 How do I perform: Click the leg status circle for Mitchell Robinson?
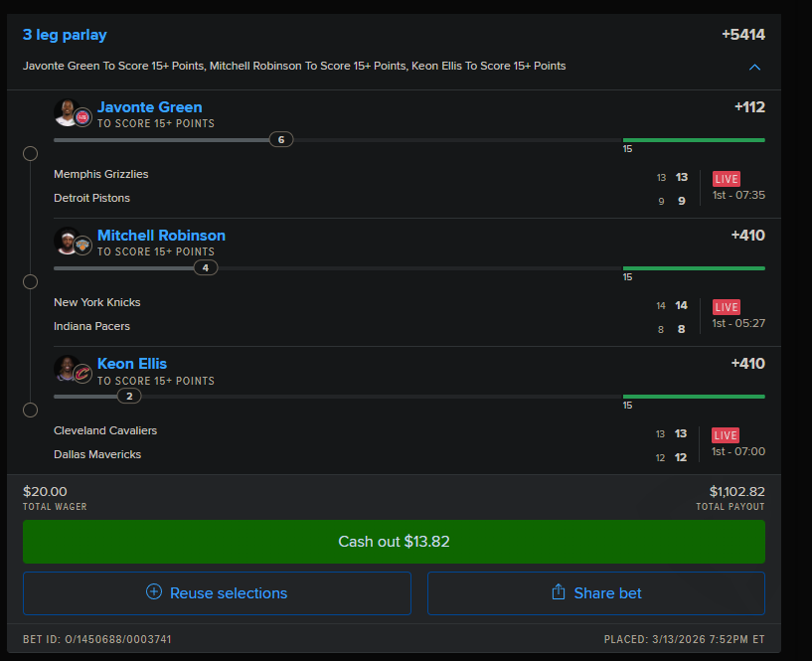pyautogui.click(x=31, y=282)
